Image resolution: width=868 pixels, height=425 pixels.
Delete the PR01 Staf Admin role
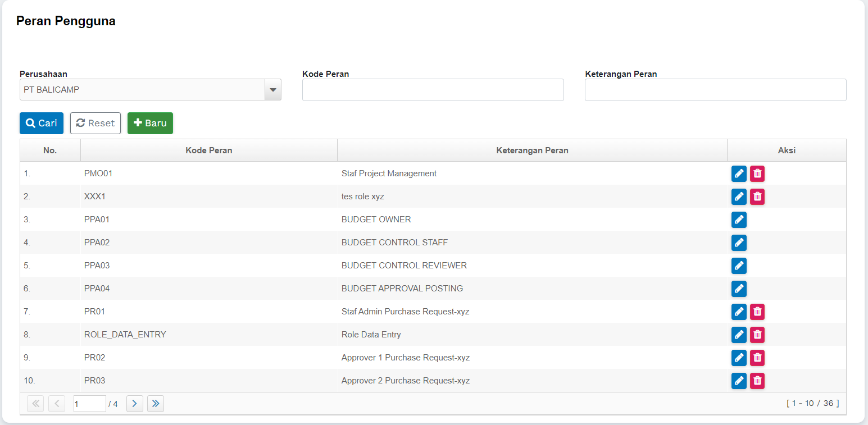pos(757,312)
